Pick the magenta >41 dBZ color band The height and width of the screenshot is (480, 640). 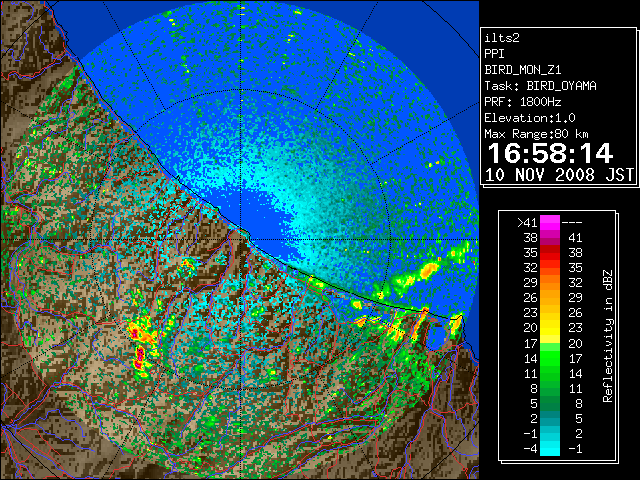(x=550, y=222)
